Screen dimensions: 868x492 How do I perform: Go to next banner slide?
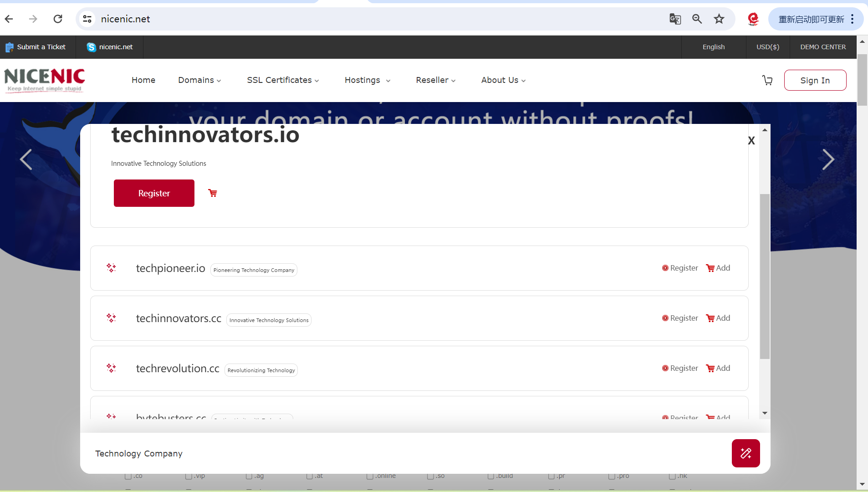click(x=828, y=159)
